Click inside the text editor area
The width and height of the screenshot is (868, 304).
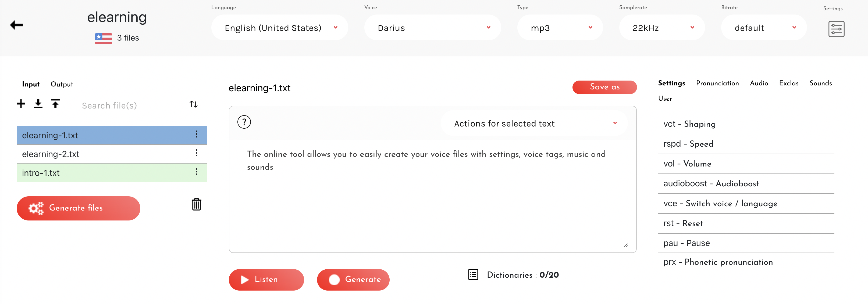[x=433, y=196]
